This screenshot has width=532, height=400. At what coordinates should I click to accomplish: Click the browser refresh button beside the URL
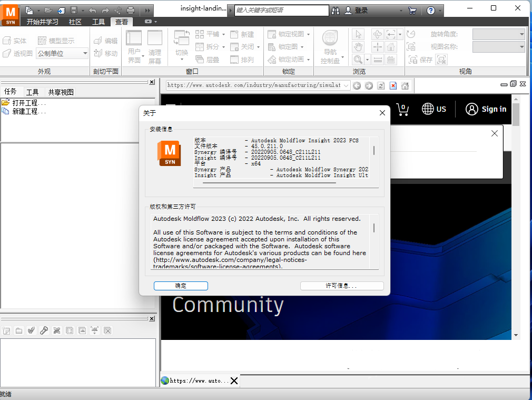tap(381, 85)
